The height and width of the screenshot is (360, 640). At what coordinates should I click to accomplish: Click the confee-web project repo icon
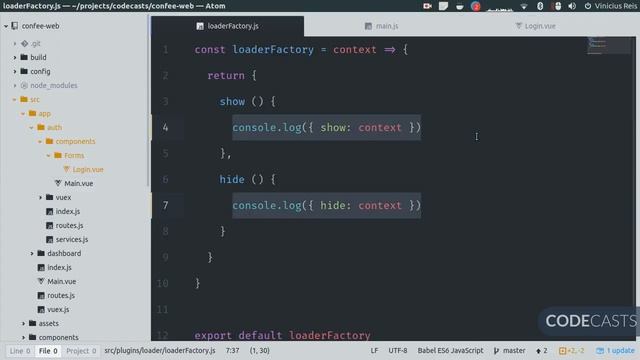15,26
